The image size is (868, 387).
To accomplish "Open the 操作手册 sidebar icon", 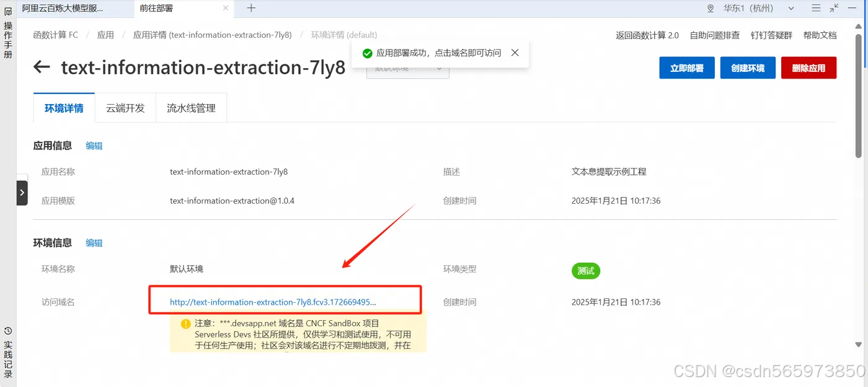I will tap(8, 12).
